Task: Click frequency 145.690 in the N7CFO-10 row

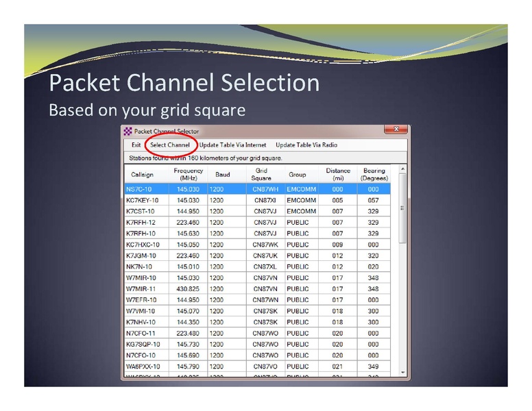Action: (188, 356)
